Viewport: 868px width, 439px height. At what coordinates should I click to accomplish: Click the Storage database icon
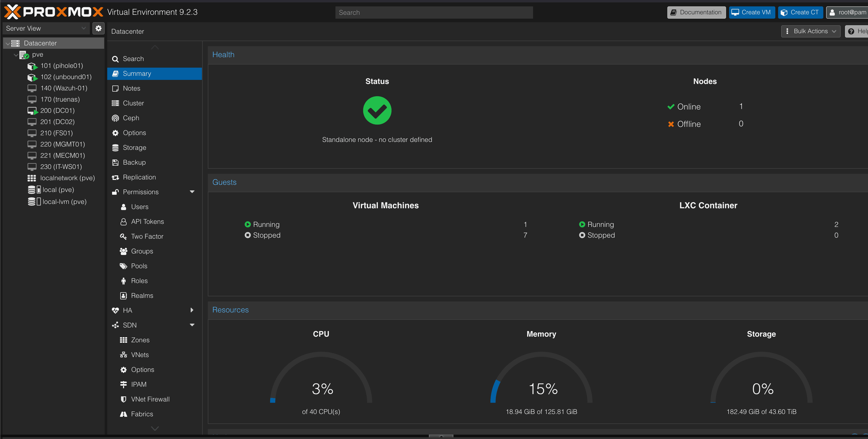[x=115, y=148]
